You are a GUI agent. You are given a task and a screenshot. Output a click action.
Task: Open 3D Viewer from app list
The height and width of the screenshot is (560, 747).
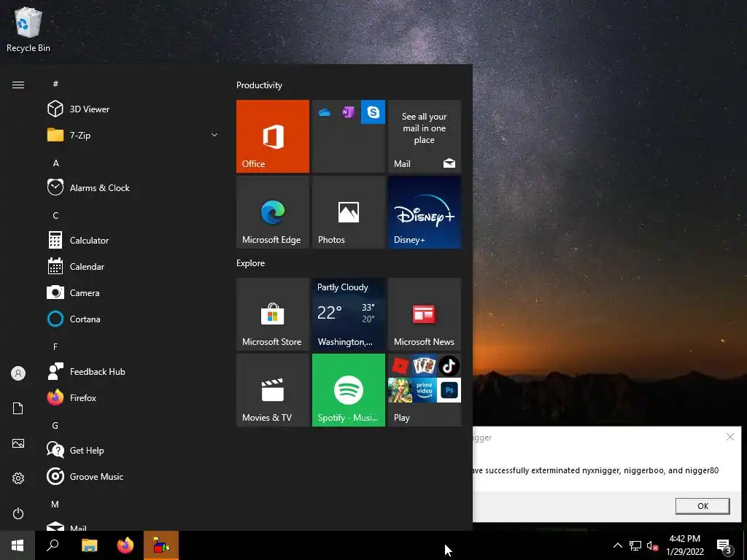click(133, 109)
